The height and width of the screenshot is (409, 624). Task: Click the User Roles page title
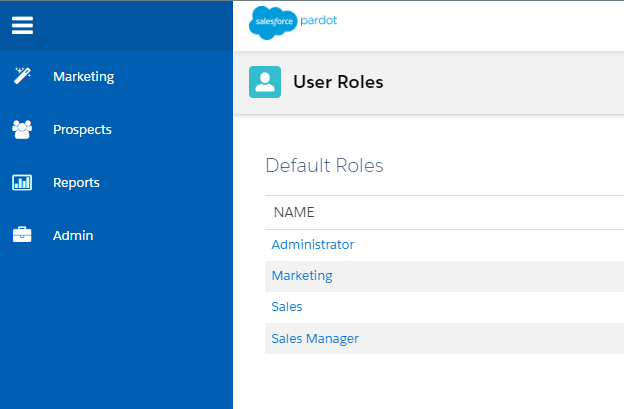(338, 82)
